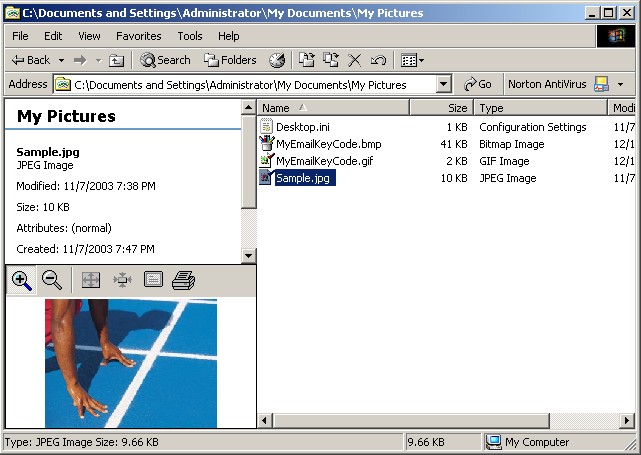Viewport: 641px width, 455px height.
Task: Go up one folder level
Action: click(117, 61)
